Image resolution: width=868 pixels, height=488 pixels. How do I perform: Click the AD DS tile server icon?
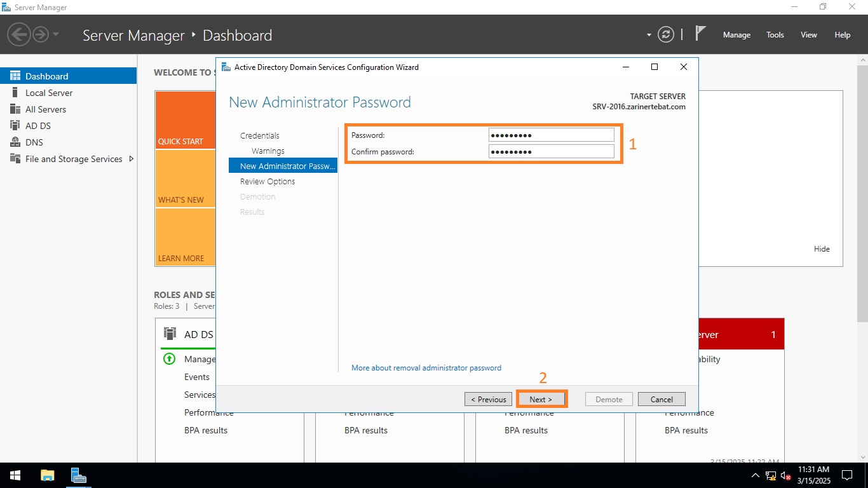(170, 334)
